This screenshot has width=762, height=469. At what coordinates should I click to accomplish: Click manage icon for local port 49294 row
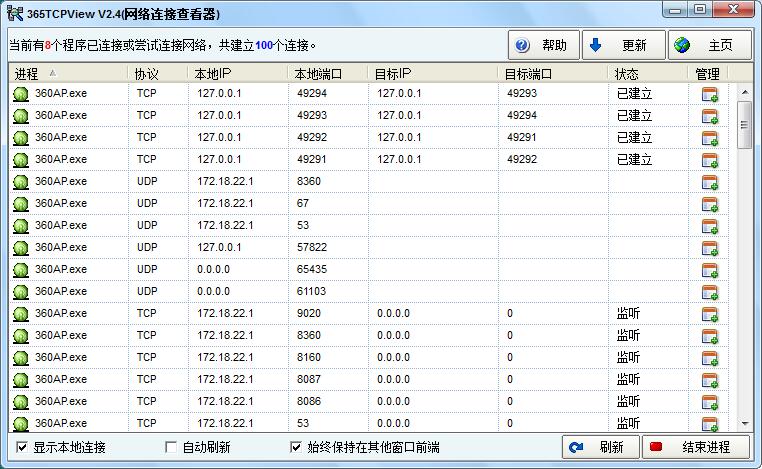710,94
